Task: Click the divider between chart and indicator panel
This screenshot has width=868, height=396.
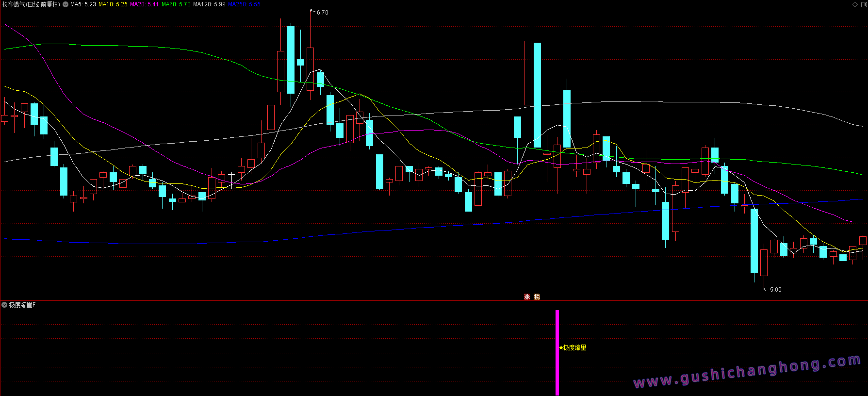Action: (x=434, y=300)
